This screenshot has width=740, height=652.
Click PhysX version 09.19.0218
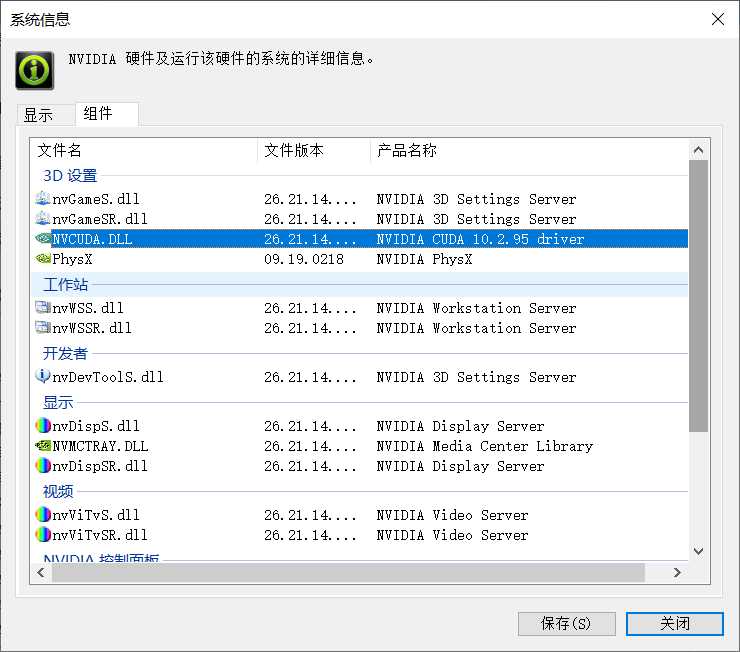[304, 259]
